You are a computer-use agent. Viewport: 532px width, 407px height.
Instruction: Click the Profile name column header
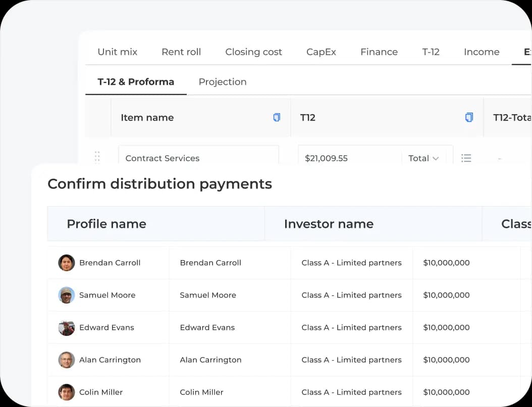pos(107,224)
